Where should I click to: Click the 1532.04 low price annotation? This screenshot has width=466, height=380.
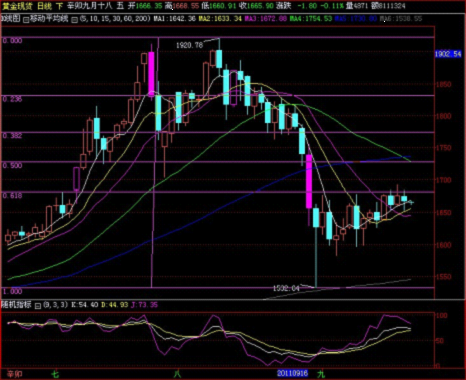pyautogui.click(x=286, y=288)
